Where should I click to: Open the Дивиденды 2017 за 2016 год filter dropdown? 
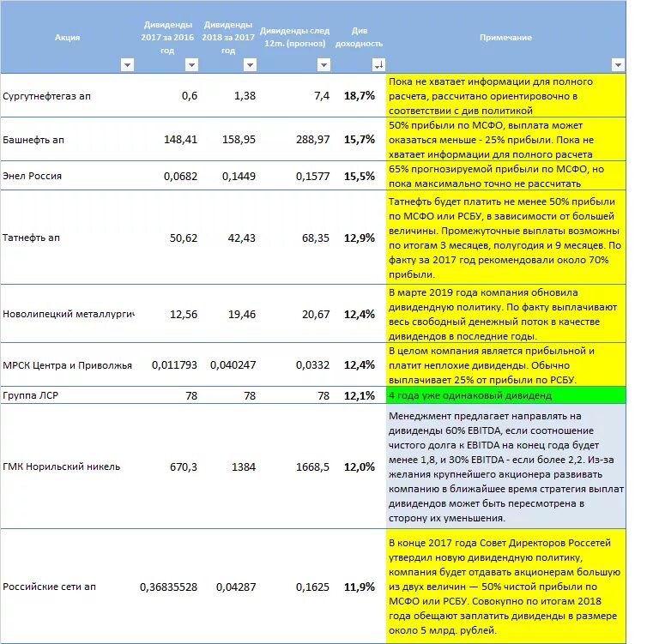pos(191,65)
